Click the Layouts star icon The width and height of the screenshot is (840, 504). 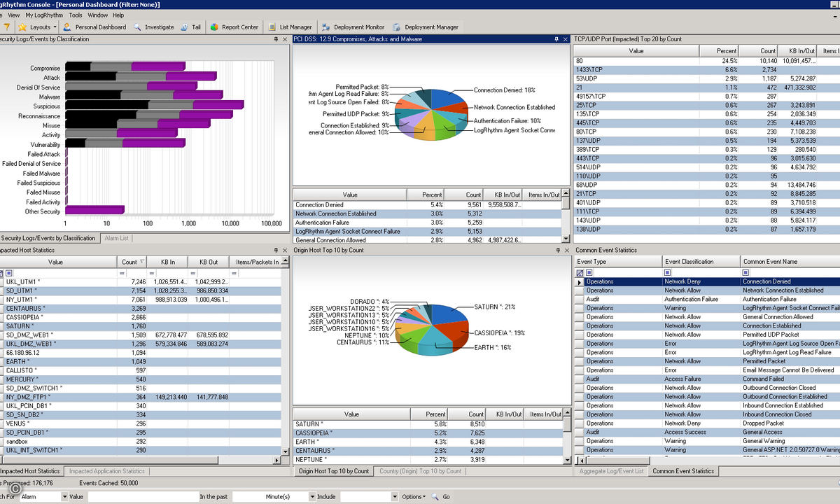pyautogui.click(x=22, y=27)
